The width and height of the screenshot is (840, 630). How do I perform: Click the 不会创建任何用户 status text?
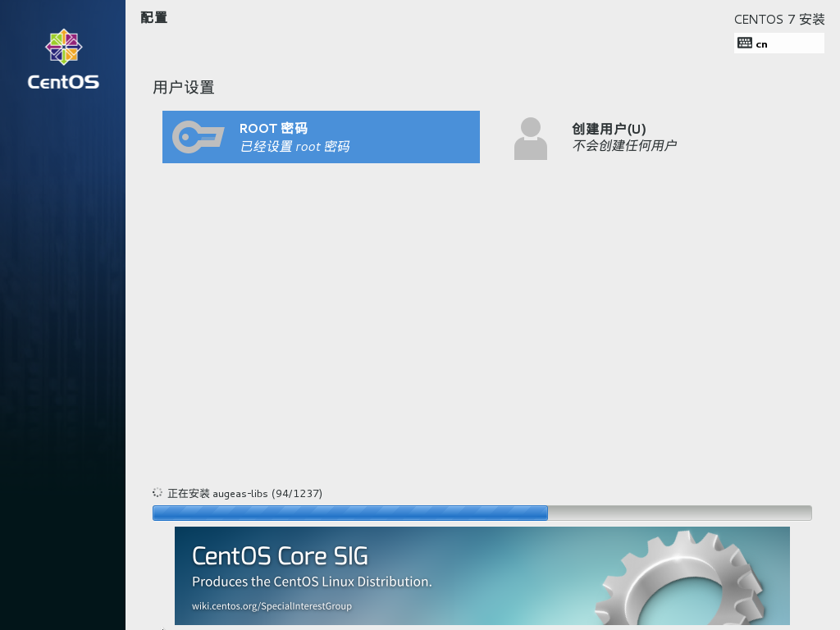pyautogui.click(x=623, y=146)
